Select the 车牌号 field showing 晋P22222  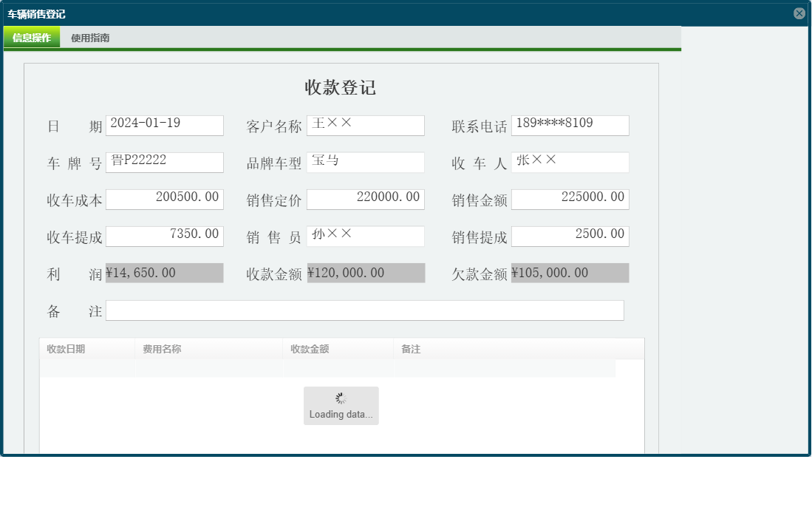coord(164,162)
